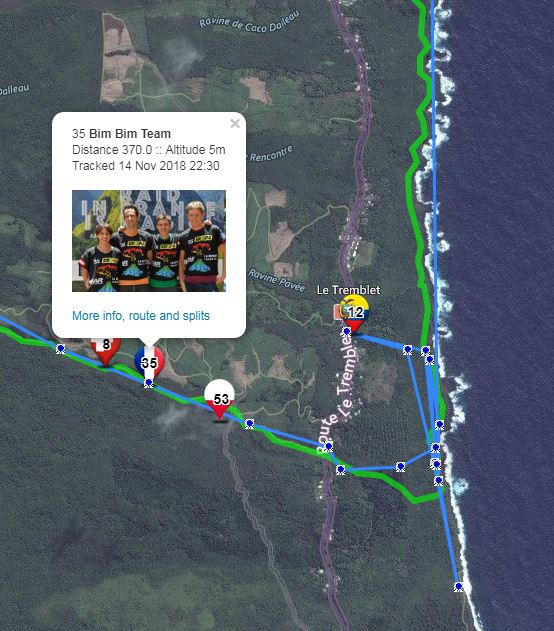Click the Ravine Pavée map label
This screenshot has height=631, width=554.
click(x=277, y=280)
